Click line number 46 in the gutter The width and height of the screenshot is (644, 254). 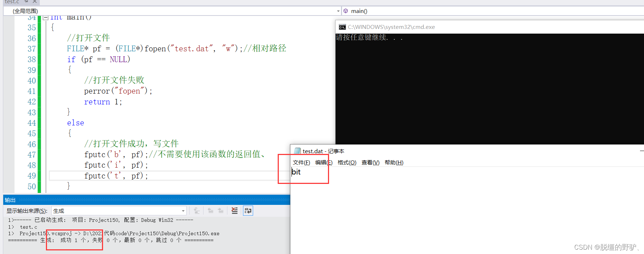[x=32, y=144]
